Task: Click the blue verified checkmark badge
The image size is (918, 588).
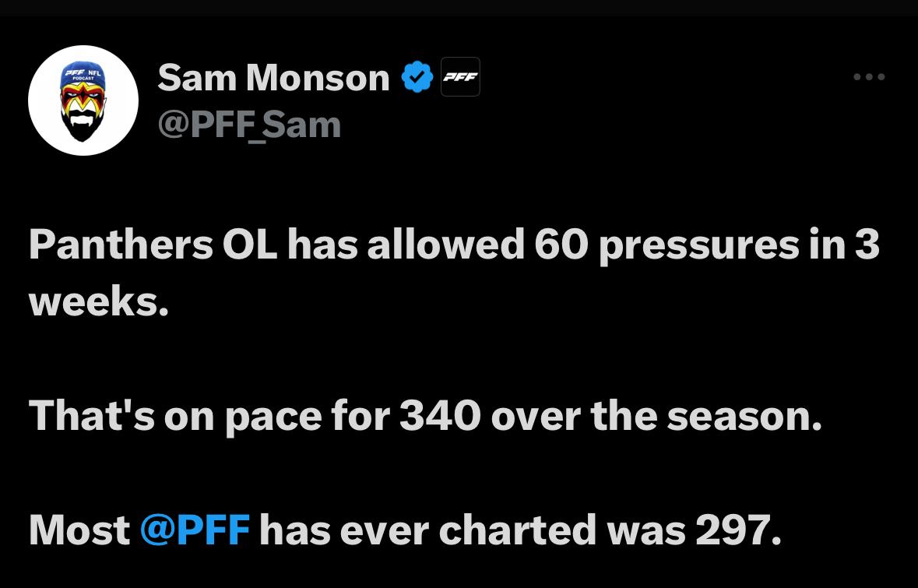Action: [417, 77]
